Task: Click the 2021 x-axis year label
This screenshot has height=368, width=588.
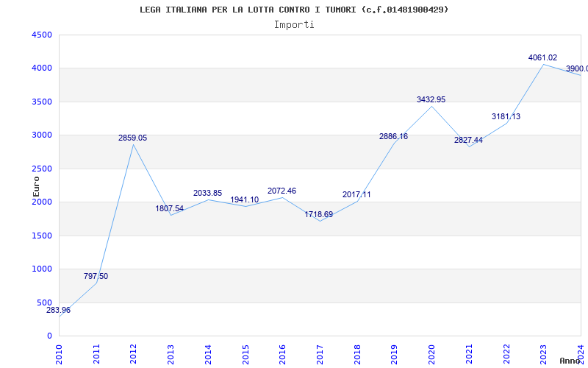Action: click(x=469, y=355)
